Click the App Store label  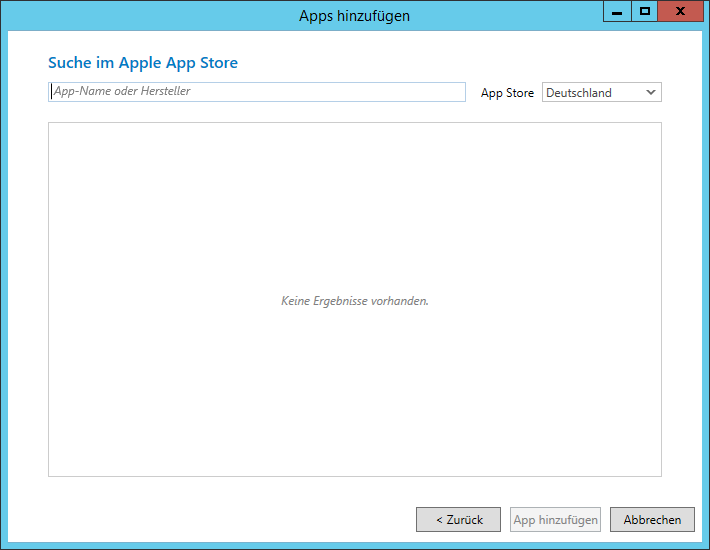click(507, 93)
